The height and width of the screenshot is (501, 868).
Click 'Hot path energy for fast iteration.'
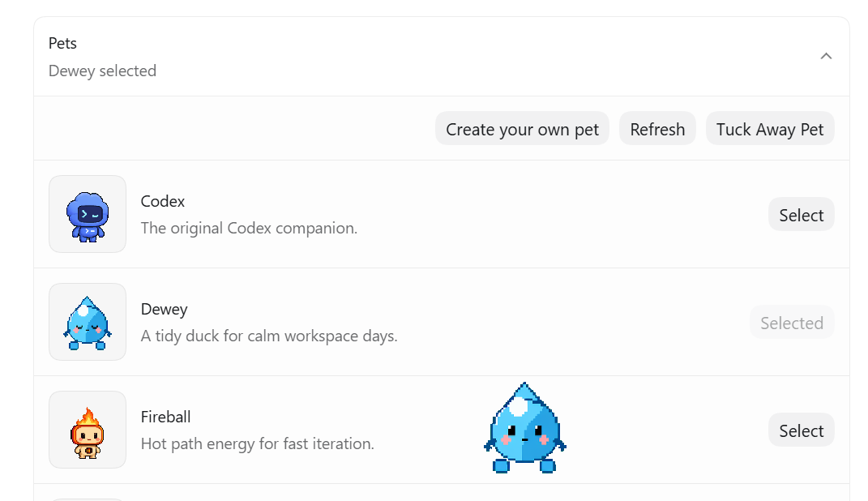click(x=258, y=443)
